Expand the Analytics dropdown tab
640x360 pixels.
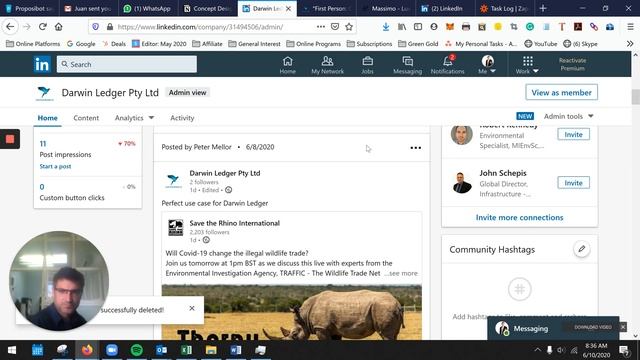pos(134,118)
